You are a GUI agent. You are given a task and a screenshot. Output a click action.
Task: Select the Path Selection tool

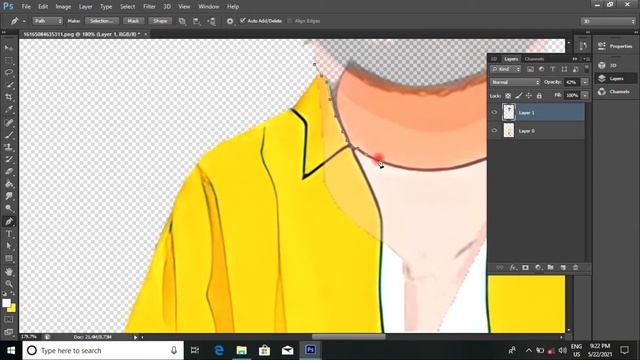(x=9, y=246)
